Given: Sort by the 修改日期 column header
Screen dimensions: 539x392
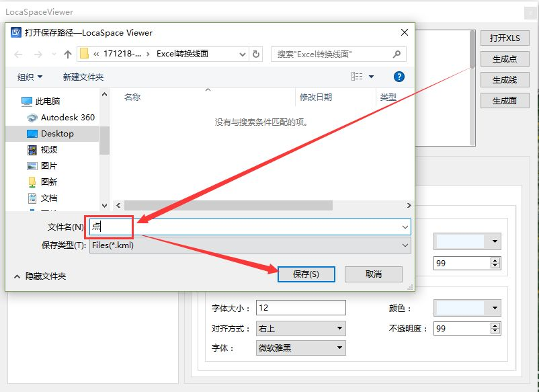Looking at the screenshot, I should pos(316,97).
